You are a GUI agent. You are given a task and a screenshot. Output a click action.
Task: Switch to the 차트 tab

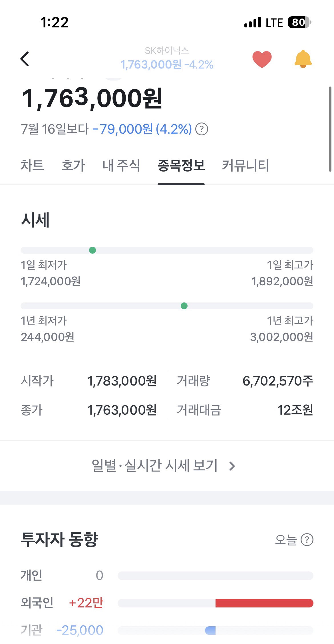tap(32, 165)
